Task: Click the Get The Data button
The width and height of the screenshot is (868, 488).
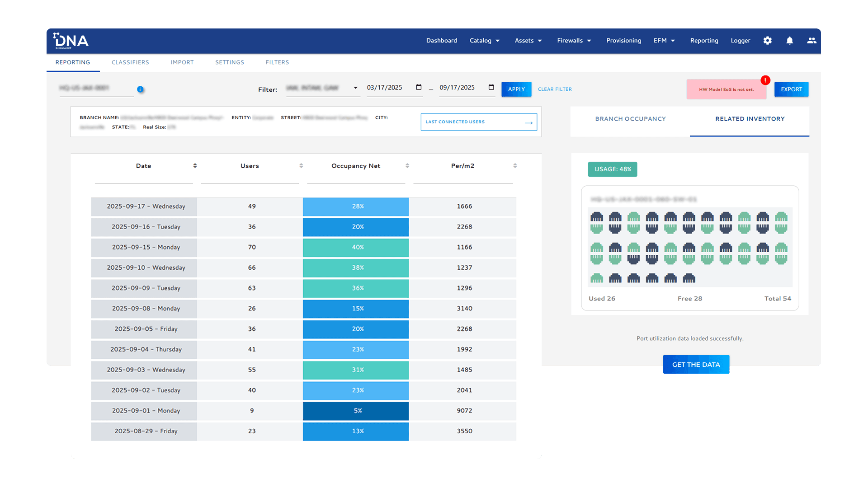Action: pos(696,365)
